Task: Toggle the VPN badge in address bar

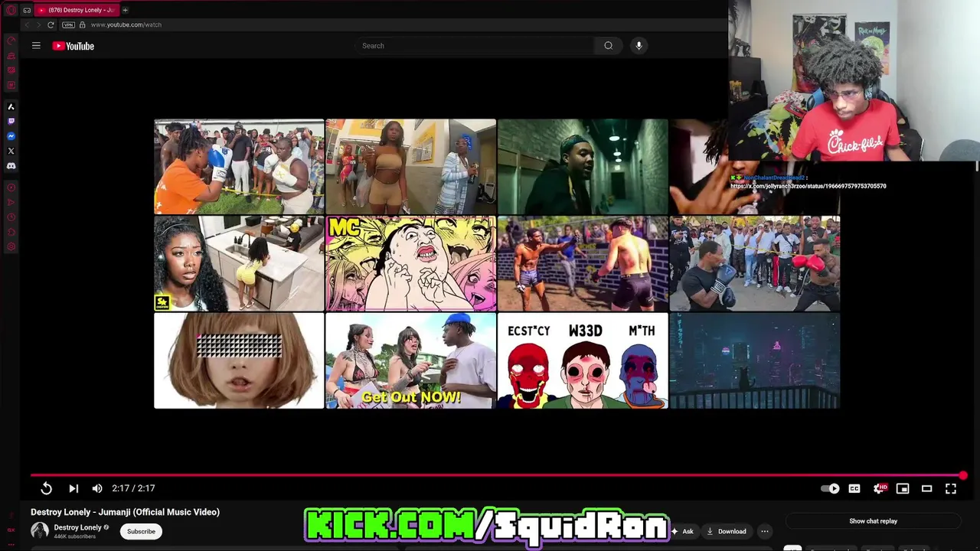Action: click(69, 24)
